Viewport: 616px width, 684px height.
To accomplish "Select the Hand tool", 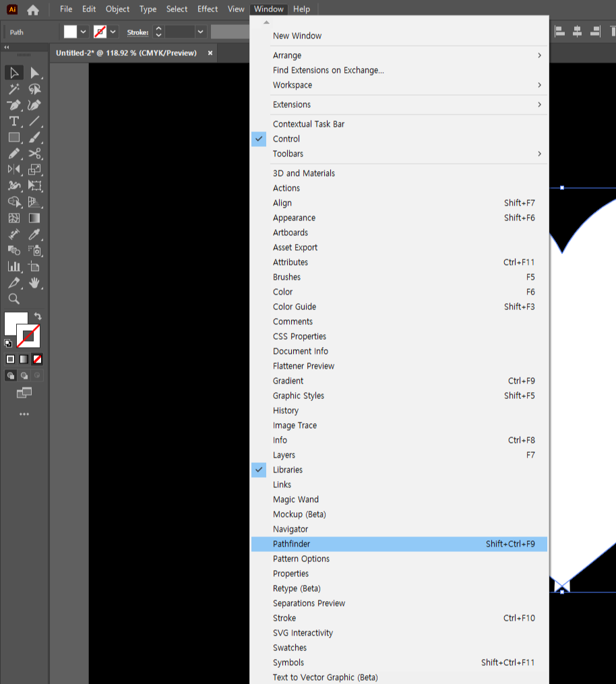I will [x=34, y=282].
